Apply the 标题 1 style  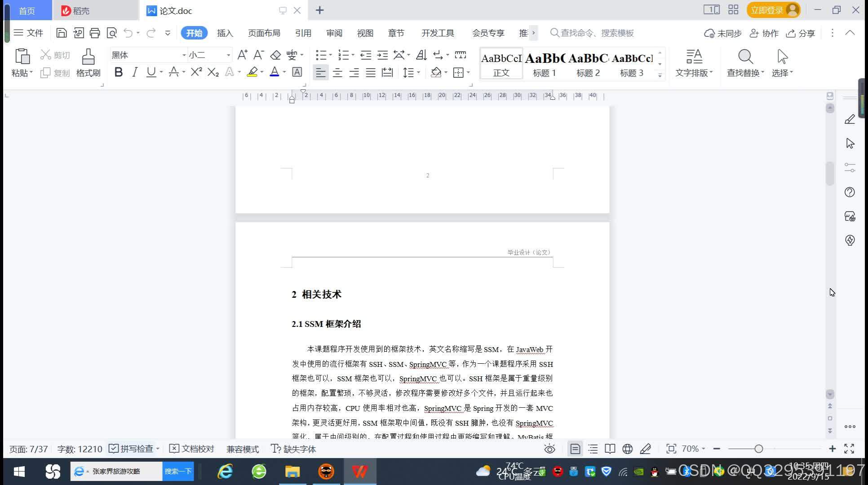coord(545,64)
